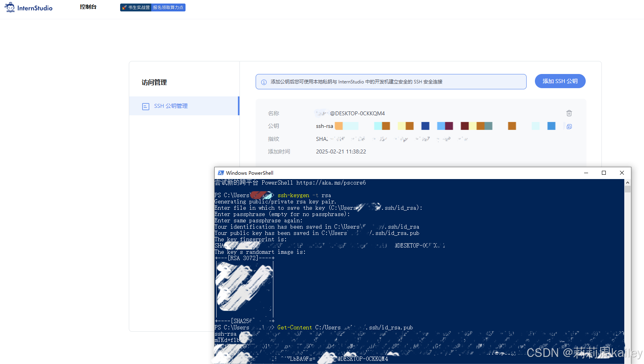Screen dimensions: 644x364
Task: Click the 名称 field label
Action: click(273, 113)
